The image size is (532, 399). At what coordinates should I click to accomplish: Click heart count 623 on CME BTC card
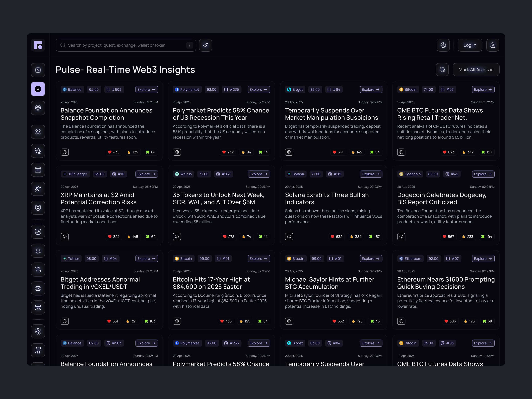coord(449,152)
